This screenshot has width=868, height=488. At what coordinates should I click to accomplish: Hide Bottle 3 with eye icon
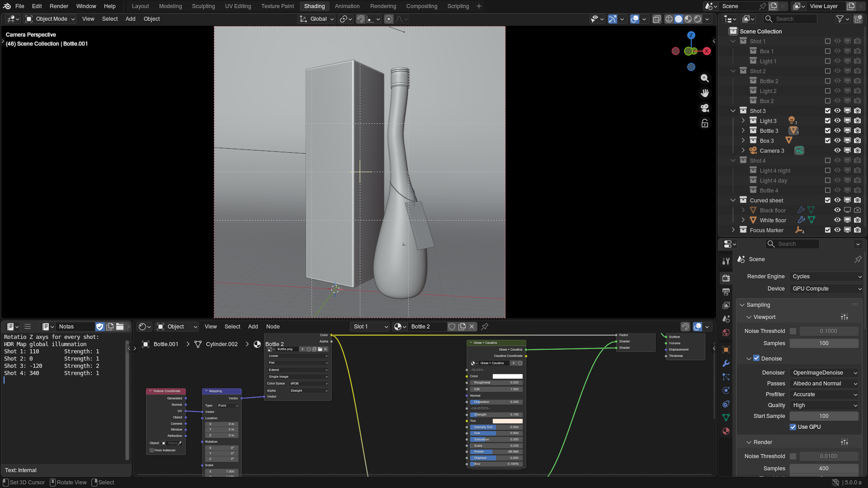[x=837, y=131]
